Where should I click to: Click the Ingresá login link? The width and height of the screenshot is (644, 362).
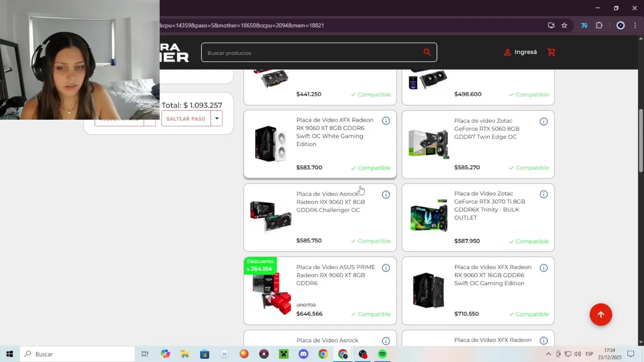click(520, 52)
